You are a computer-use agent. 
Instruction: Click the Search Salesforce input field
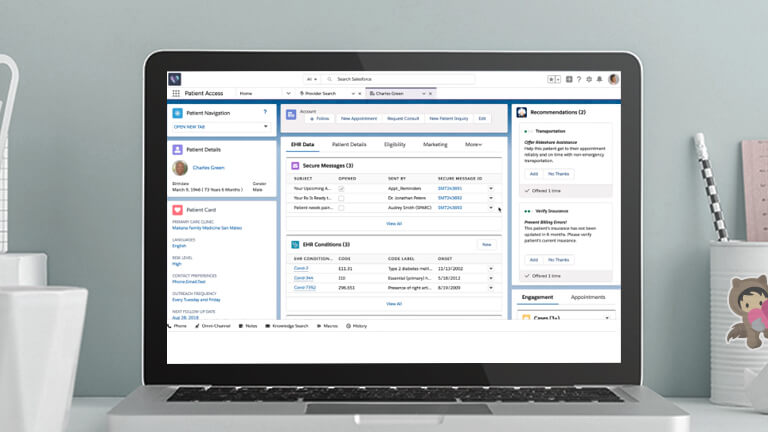click(390, 78)
